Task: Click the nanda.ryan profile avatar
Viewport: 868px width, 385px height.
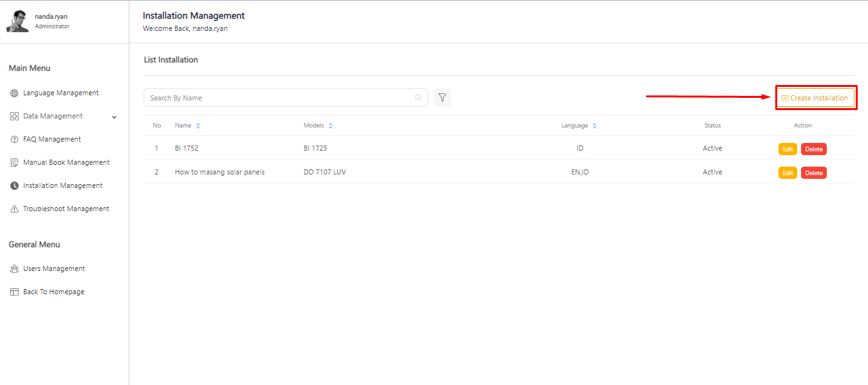Action: [x=17, y=21]
